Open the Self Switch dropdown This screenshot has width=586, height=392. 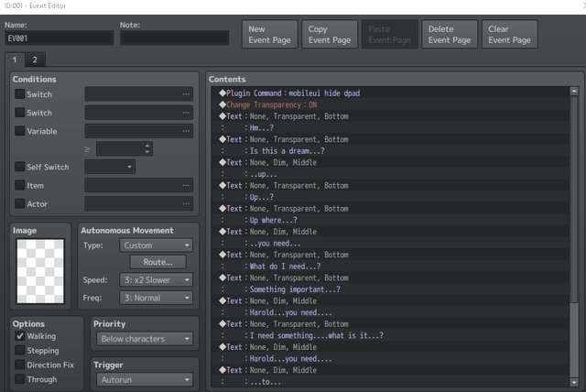coord(110,167)
